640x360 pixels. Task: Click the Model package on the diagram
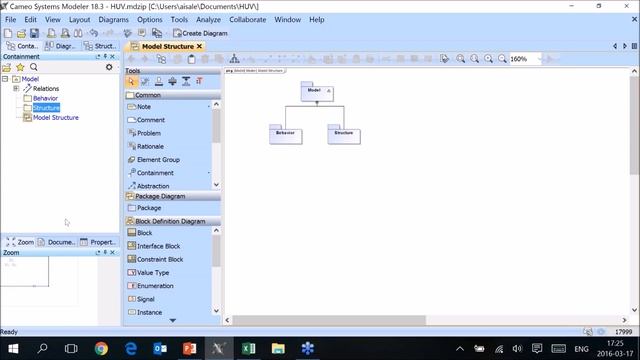pyautogui.click(x=317, y=91)
